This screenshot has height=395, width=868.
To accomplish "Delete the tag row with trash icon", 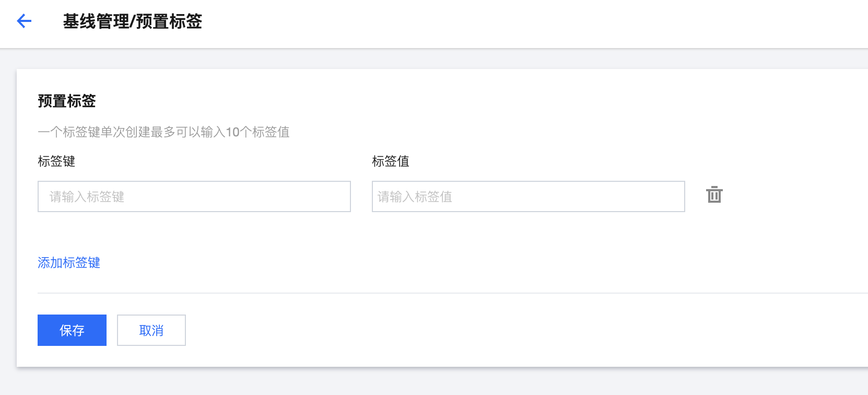I will [714, 195].
